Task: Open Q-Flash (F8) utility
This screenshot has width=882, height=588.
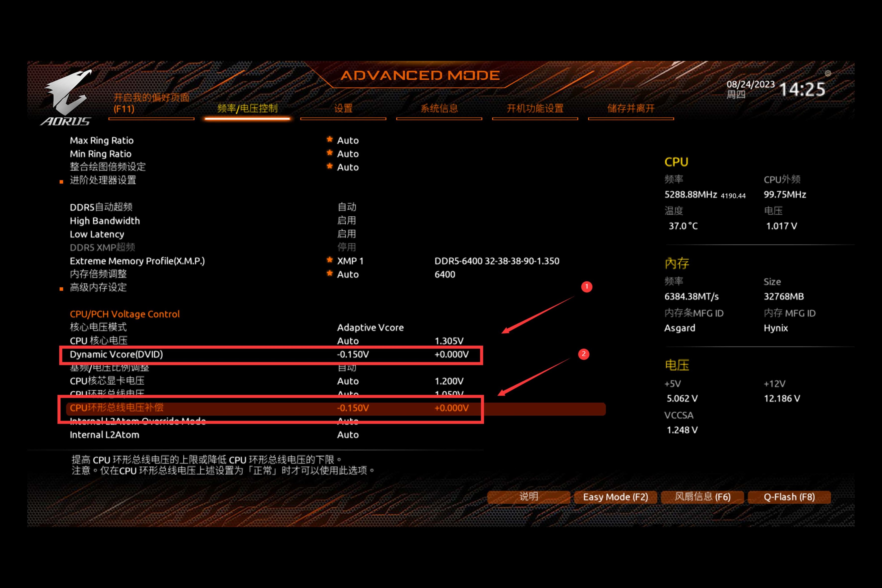Action: click(x=789, y=497)
